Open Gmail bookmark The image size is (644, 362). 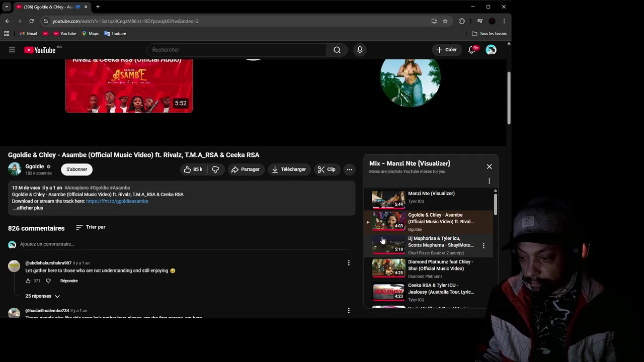(28, 34)
